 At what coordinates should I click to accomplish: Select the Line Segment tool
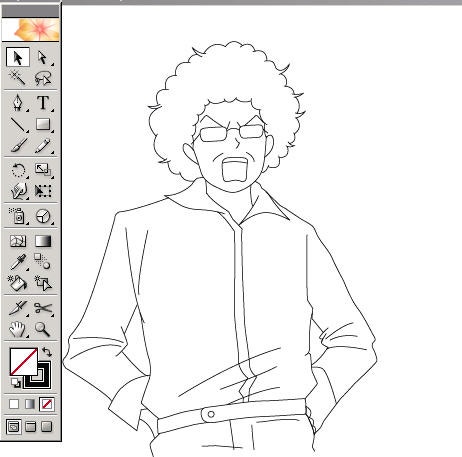click(18, 124)
